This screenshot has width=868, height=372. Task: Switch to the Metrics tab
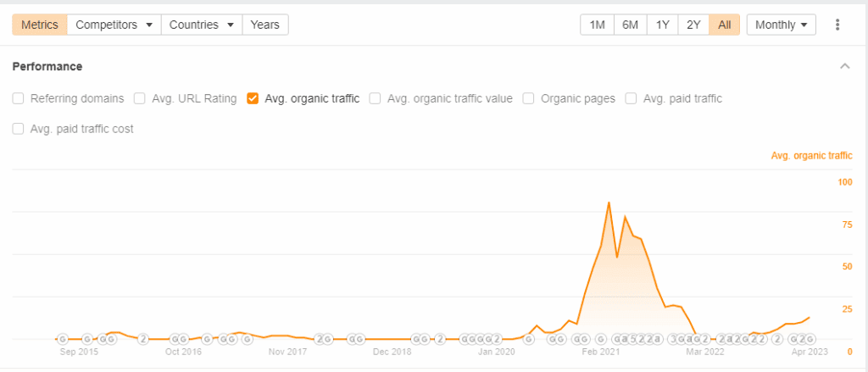(40, 25)
